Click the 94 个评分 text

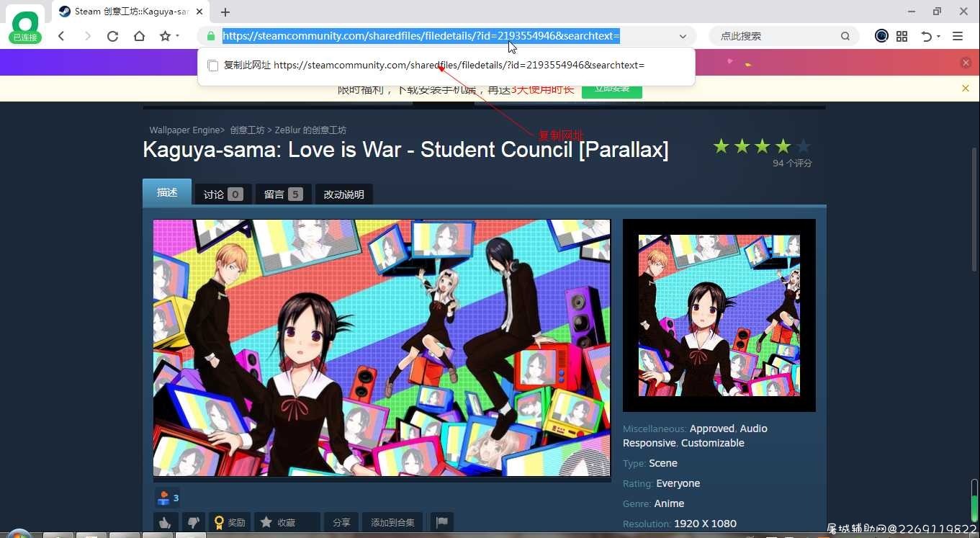click(x=792, y=163)
